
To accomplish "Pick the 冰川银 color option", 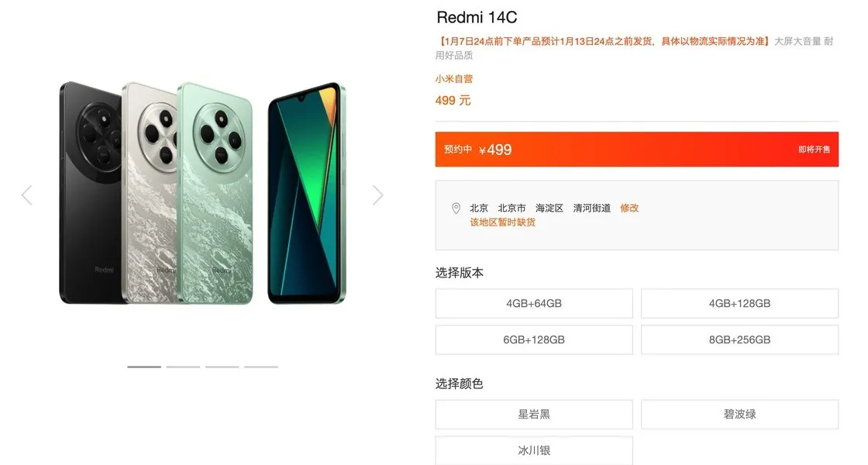I will pos(534,450).
